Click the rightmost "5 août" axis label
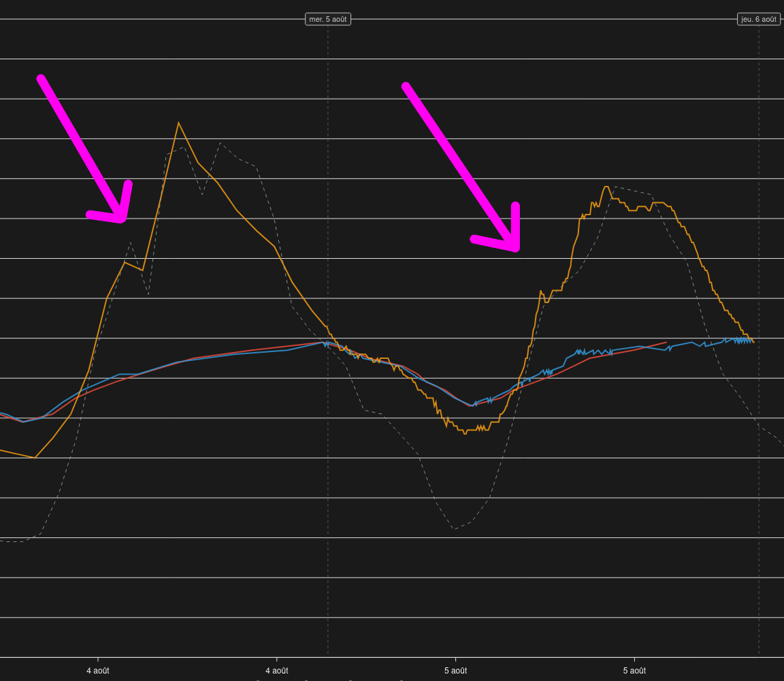The height and width of the screenshot is (681, 784). [x=634, y=671]
